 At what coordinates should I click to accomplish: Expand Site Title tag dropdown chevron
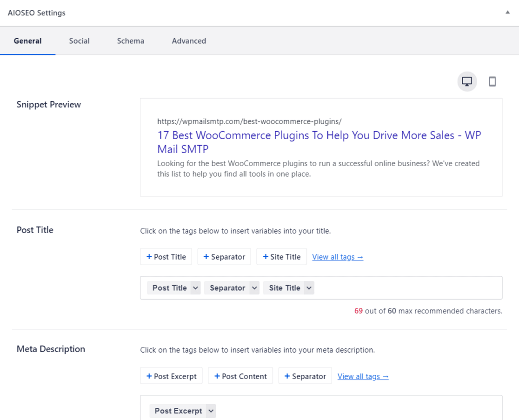point(309,288)
